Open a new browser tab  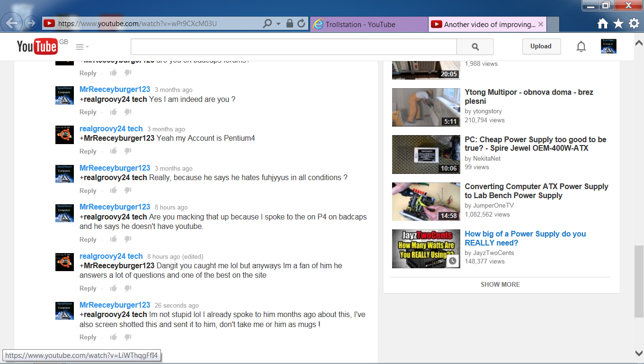(553, 24)
